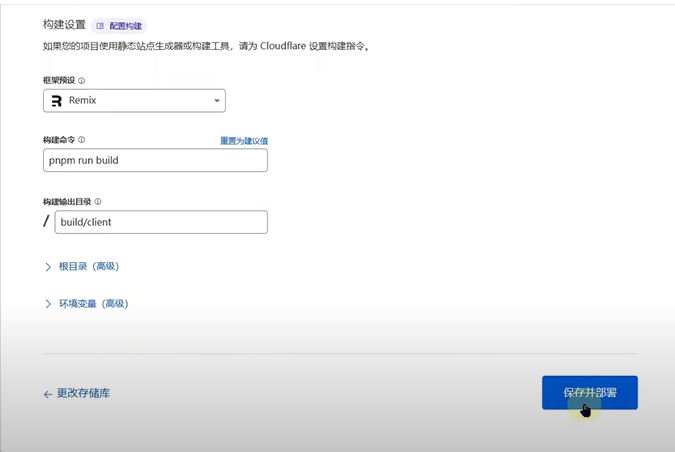Click the 构建输出目录 label

pyautogui.click(x=67, y=201)
